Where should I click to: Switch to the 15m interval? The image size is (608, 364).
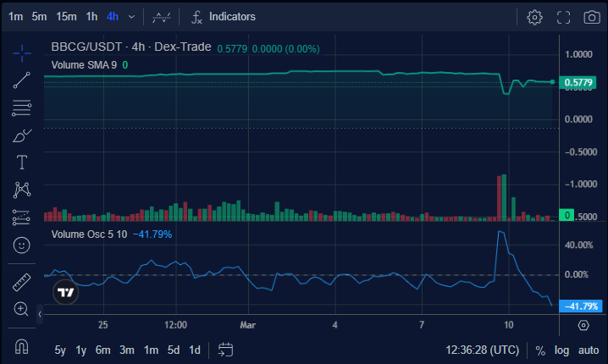66,17
